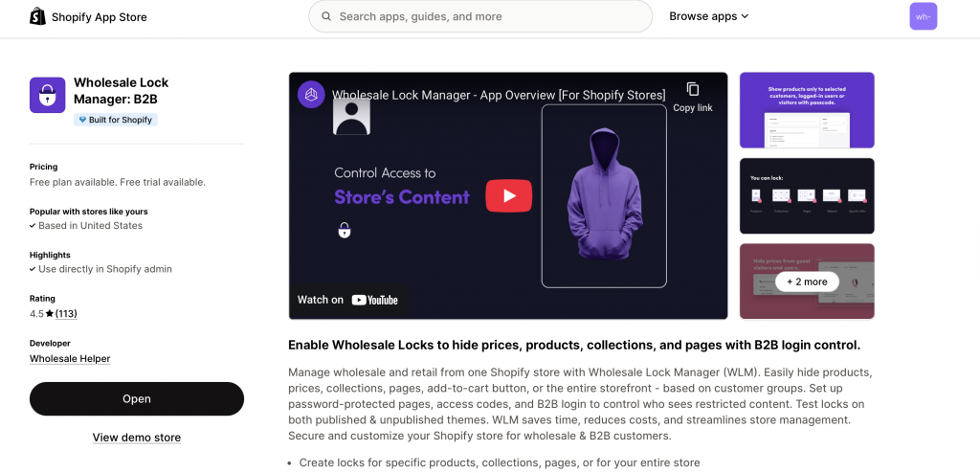Click the Wholesale Lock Manager: B2B title

click(122, 91)
